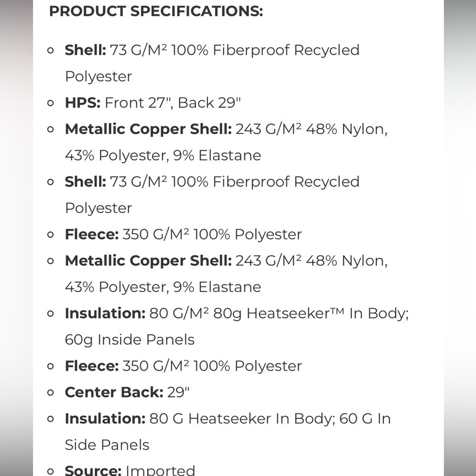Click the word 'Imported'
The image size is (476, 476).
[160, 470]
